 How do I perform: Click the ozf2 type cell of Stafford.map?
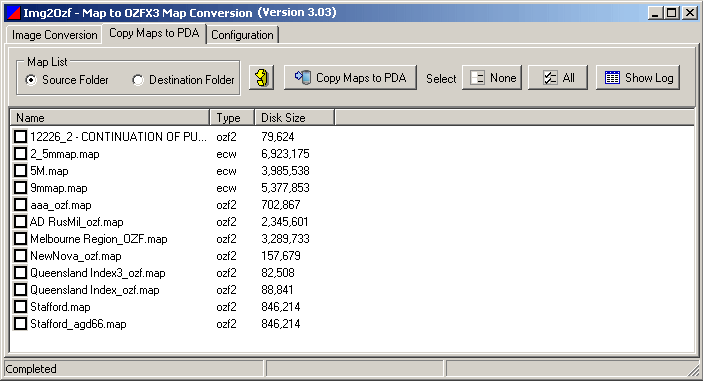[x=226, y=307]
